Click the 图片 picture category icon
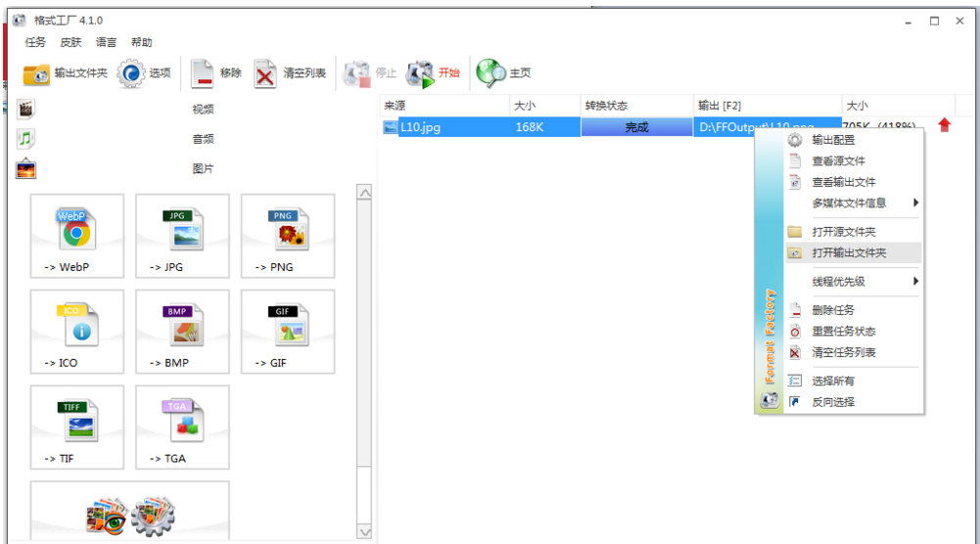Screen dimensions: 980x544 (x=25, y=168)
